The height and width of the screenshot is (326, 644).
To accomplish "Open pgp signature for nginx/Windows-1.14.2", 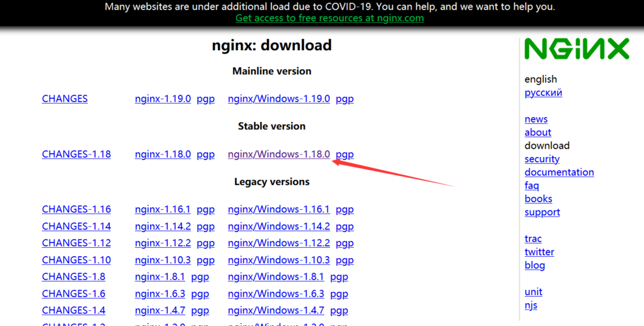I will (345, 227).
